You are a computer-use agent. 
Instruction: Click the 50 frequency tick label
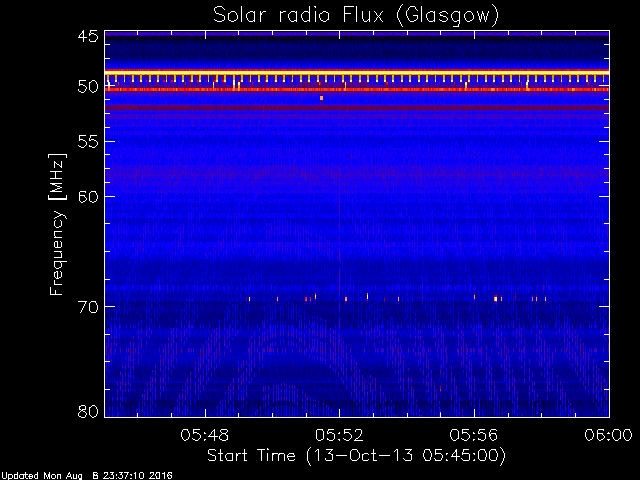88,87
